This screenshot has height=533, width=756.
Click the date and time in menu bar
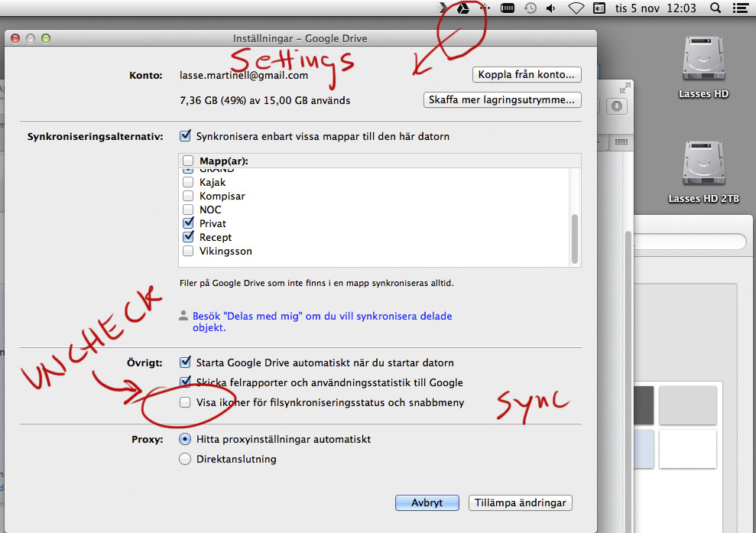point(655,8)
